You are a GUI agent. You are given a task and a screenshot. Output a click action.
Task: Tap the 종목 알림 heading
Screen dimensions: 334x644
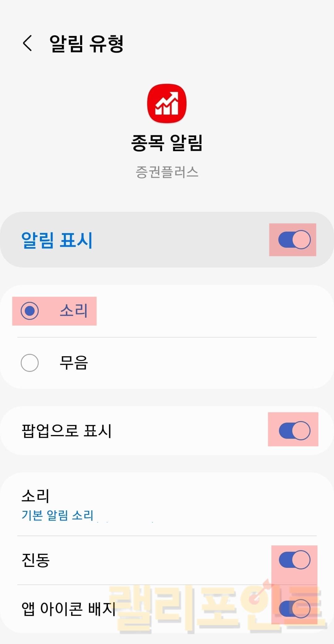pyautogui.click(x=167, y=143)
